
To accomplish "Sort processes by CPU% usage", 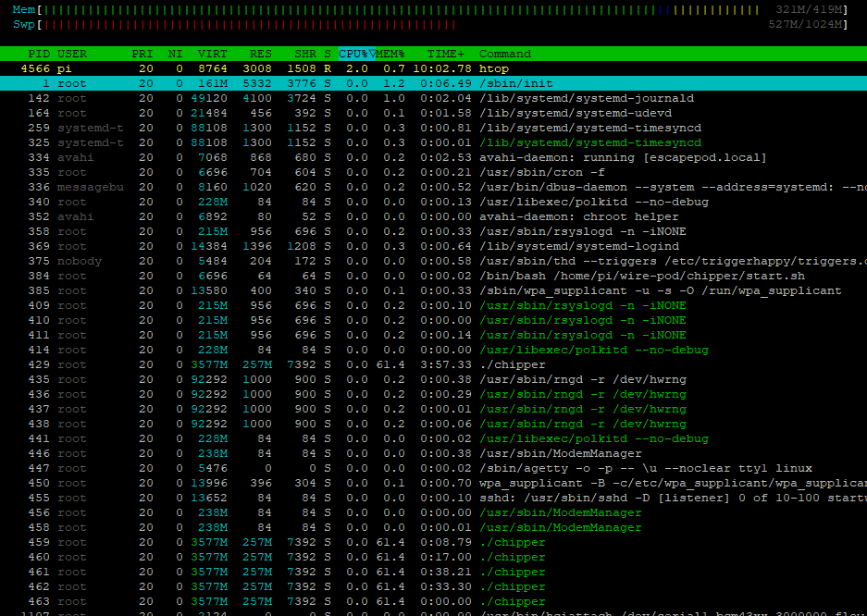I will click(353, 53).
